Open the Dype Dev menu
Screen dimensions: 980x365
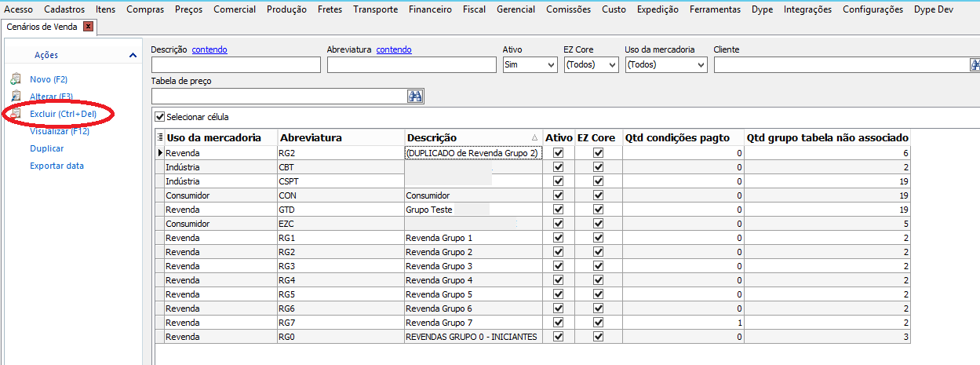coord(933,9)
